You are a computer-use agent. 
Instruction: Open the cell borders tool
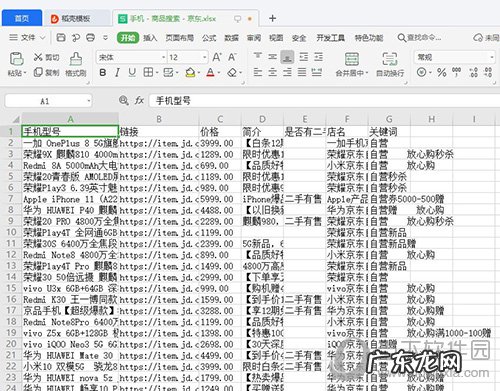coord(148,72)
